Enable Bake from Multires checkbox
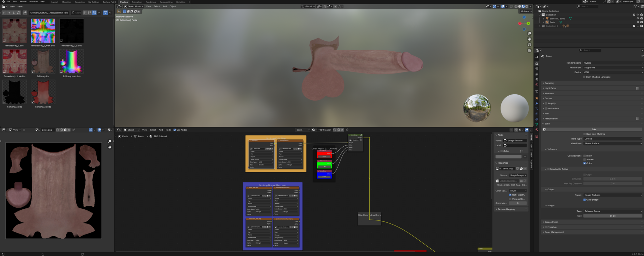Viewport: 644px width, 256px height. (584, 134)
